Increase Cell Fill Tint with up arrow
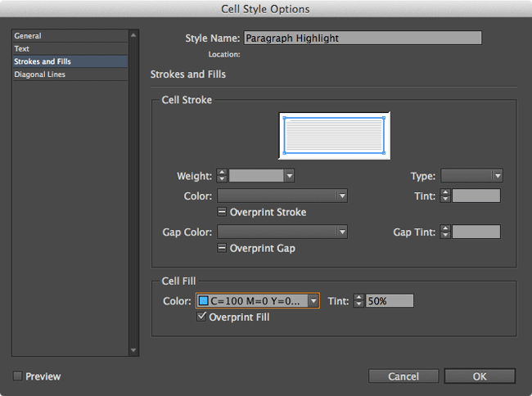532x396 pixels. pyautogui.click(x=358, y=297)
